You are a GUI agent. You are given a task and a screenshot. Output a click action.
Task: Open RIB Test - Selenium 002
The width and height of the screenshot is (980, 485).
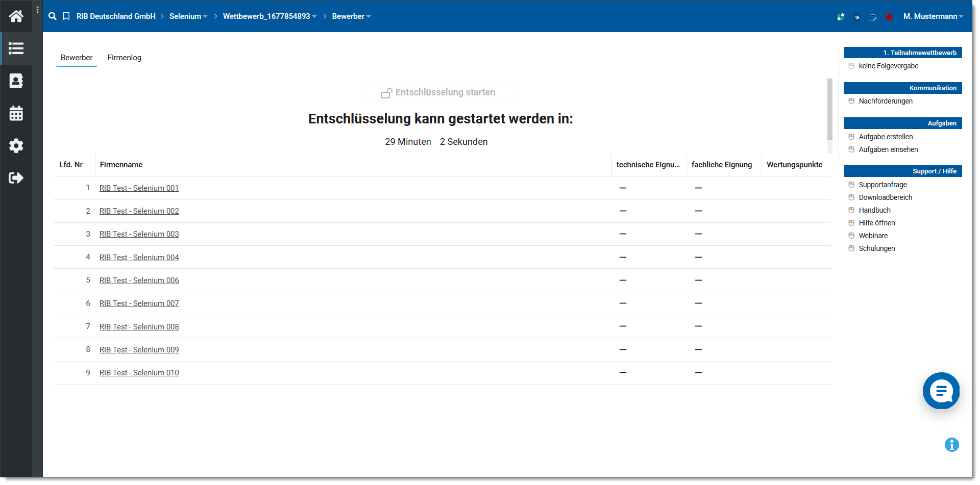coord(139,211)
